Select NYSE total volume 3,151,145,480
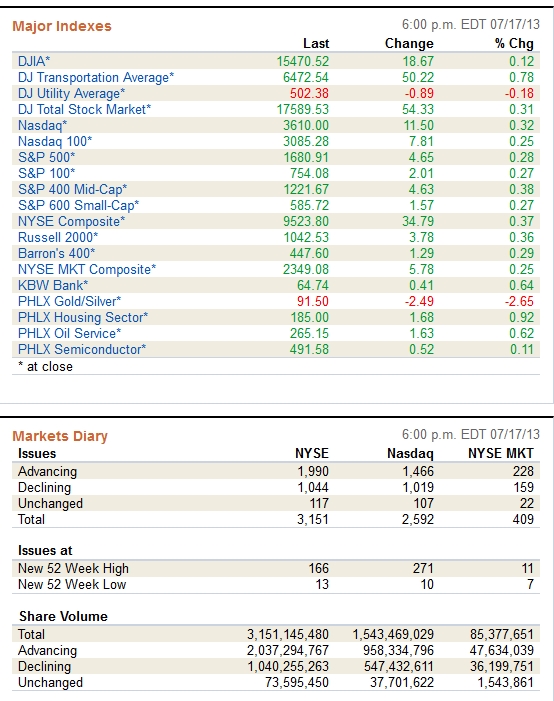 pyautogui.click(x=288, y=634)
